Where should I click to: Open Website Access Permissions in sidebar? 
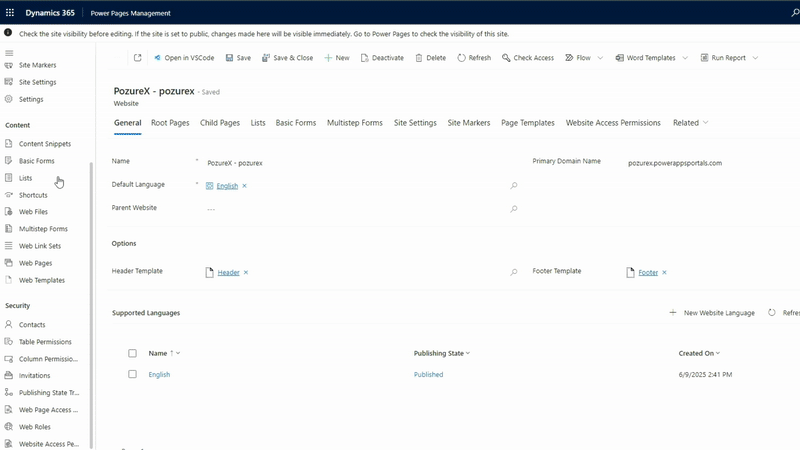pos(48,444)
